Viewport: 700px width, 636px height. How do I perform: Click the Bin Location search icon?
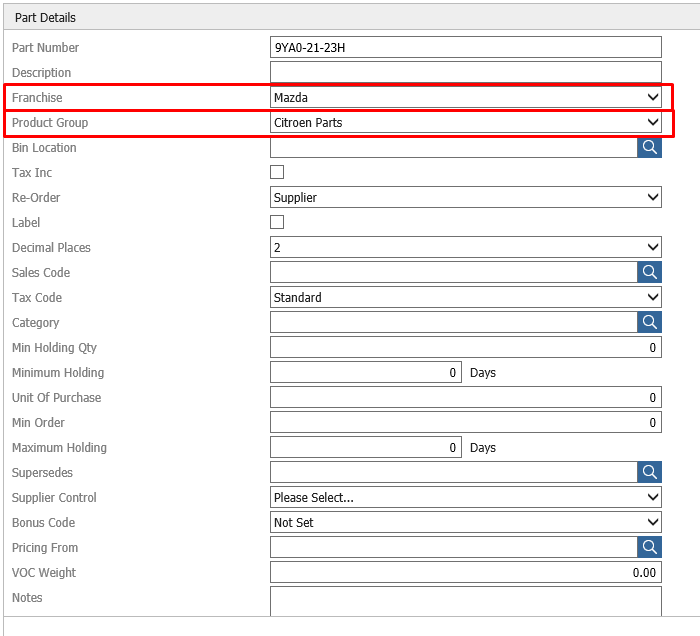tap(649, 147)
